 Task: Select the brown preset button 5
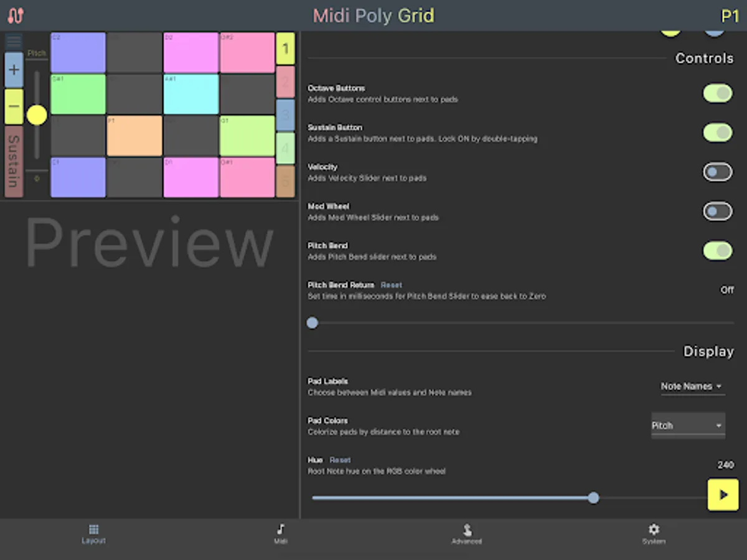coord(286,181)
